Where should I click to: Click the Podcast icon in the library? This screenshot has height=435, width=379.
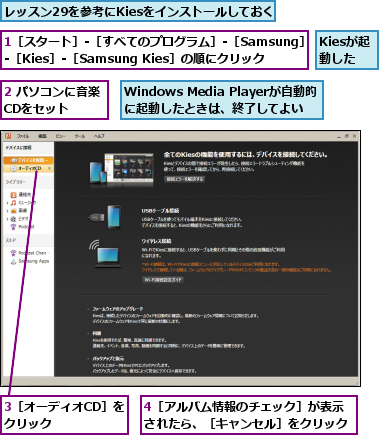coord(13,227)
